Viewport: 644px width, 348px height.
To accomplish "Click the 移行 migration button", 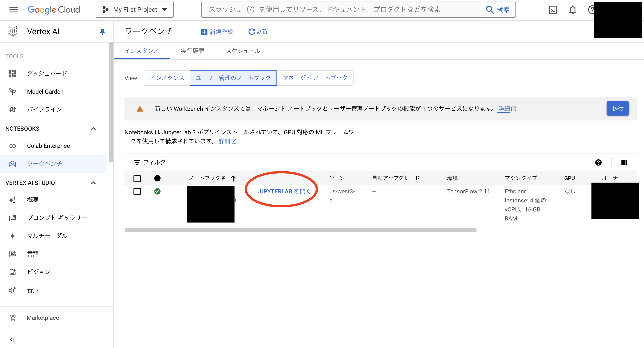I will (617, 108).
